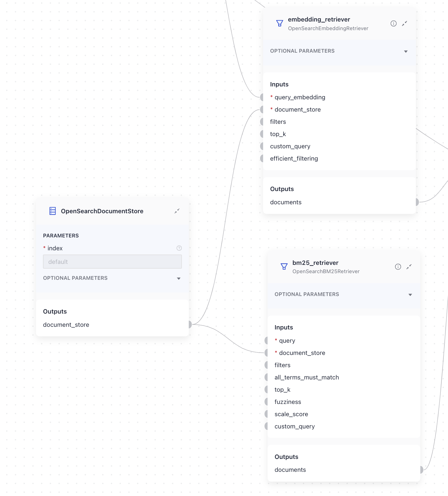Image resolution: width=448 pixels, height=496 pixels.
Task: Click the help icon beside the index parameter
Action: click(x=179, y=248)
